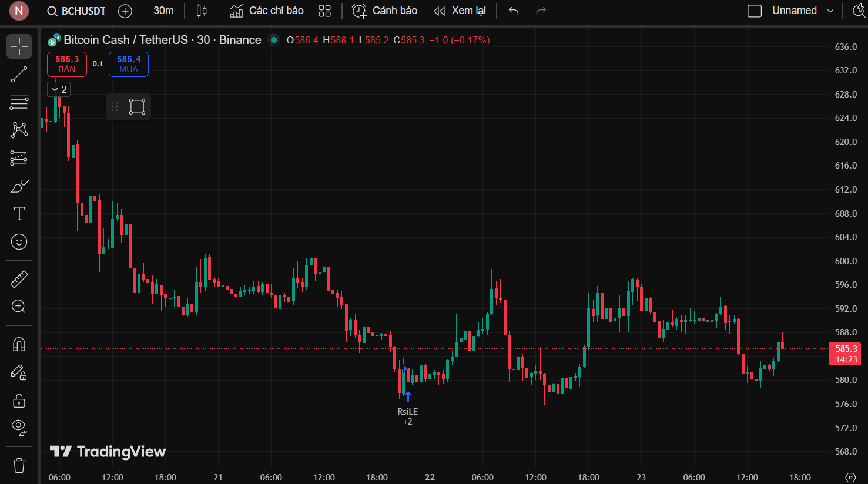
Task: Open indicator templates grid
Action: click(324, 11)
